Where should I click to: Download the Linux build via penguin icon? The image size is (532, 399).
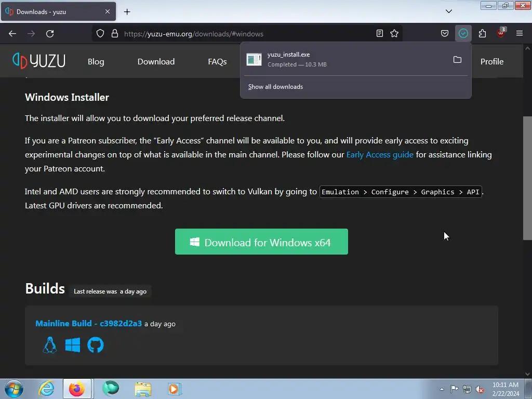[50, 345]
